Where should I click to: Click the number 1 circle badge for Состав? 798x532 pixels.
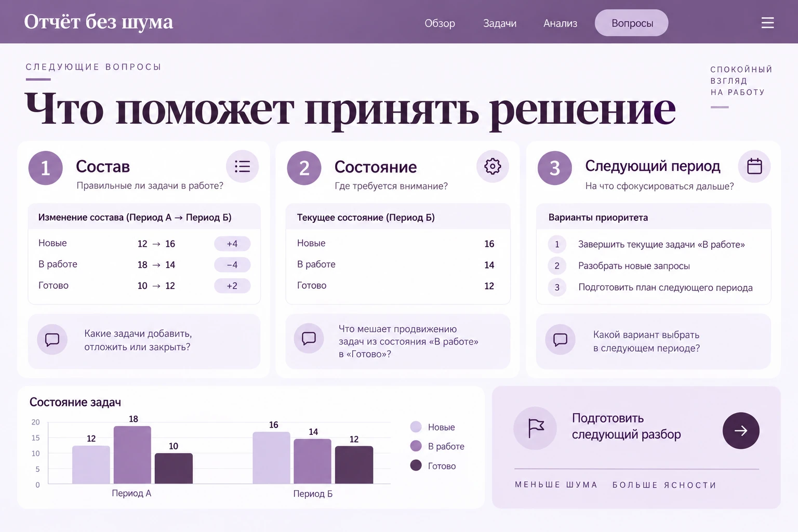coord(45,168)
